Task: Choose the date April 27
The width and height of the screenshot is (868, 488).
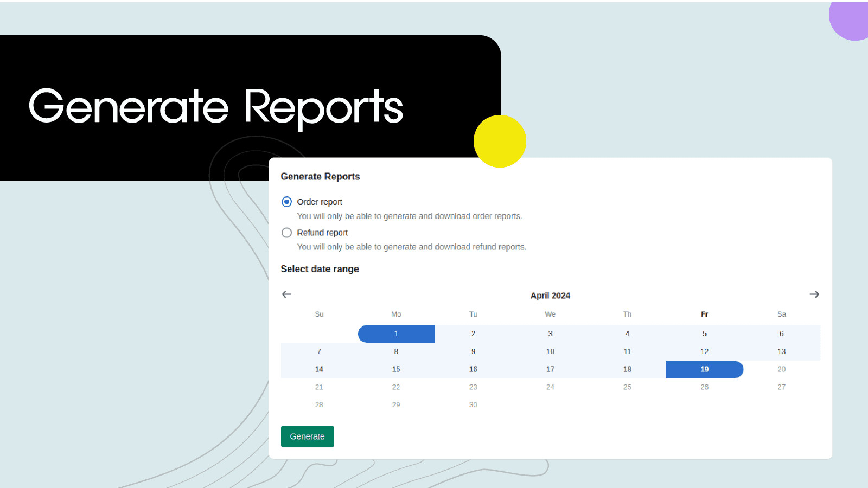Action: pyautogui.click(x=781, y=387)
